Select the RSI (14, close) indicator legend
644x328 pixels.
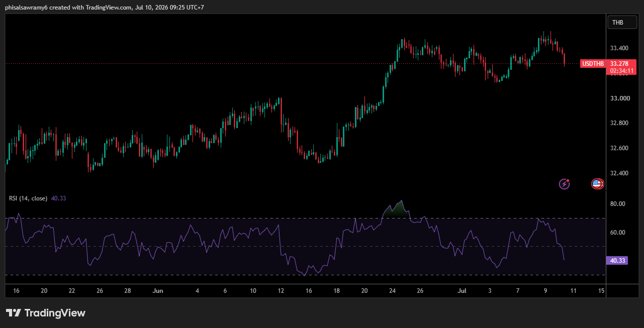(x=28, y=198)
